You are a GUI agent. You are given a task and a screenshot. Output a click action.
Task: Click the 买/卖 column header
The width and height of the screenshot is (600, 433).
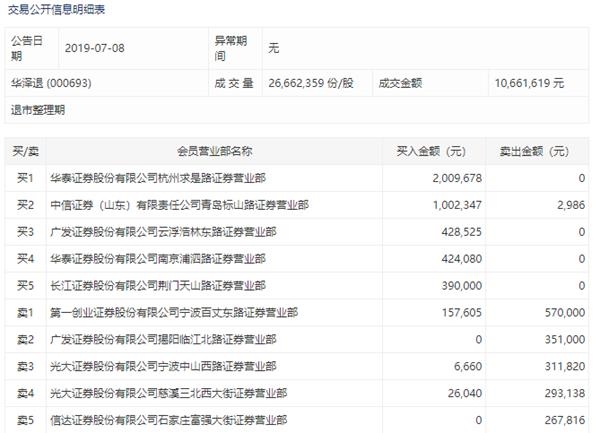tap(25, 151)
